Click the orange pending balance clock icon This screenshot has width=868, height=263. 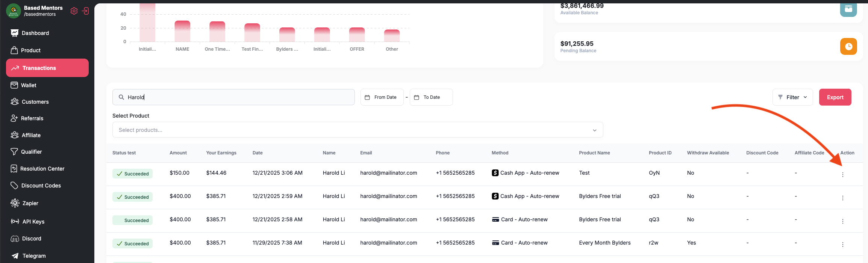click(848, 46)
